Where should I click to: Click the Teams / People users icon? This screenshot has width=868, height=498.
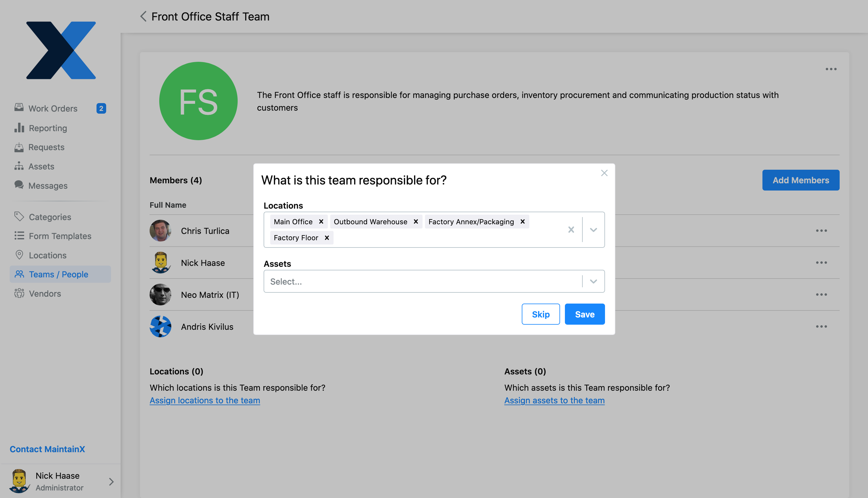[19, 274]
